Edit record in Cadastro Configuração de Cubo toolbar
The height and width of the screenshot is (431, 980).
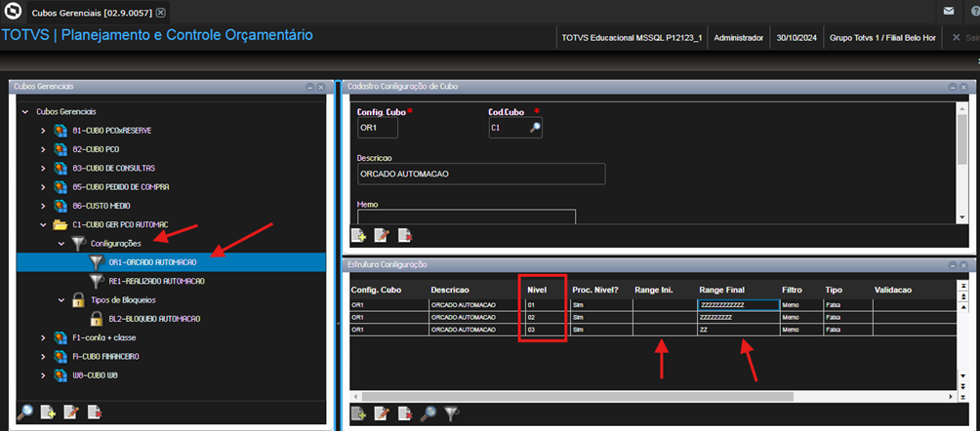pyautogui.click(x=382, y=235)
